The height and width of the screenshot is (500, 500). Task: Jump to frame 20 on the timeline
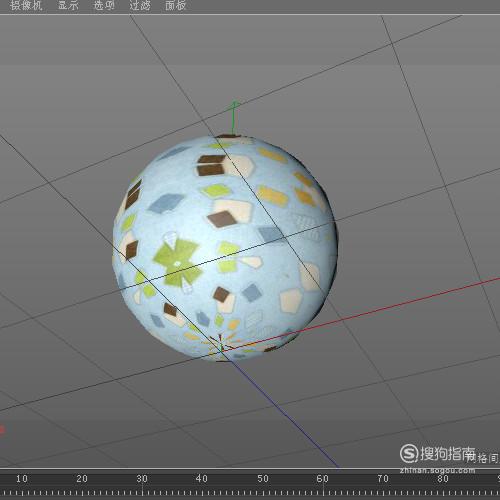(x=82, y=479)
